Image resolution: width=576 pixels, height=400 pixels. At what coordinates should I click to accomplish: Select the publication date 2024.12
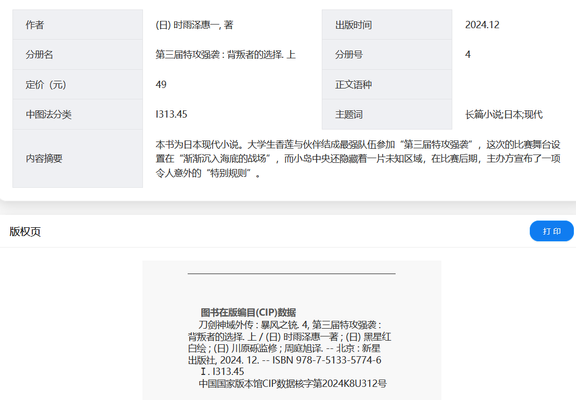tap(482, 25)
